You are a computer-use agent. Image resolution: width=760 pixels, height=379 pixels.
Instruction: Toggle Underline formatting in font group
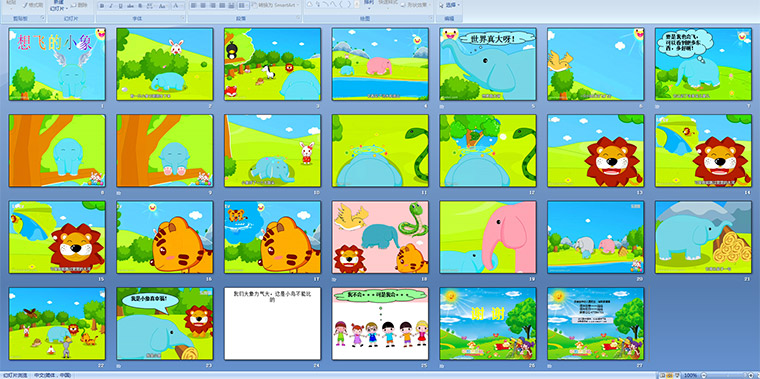[120, 6]
